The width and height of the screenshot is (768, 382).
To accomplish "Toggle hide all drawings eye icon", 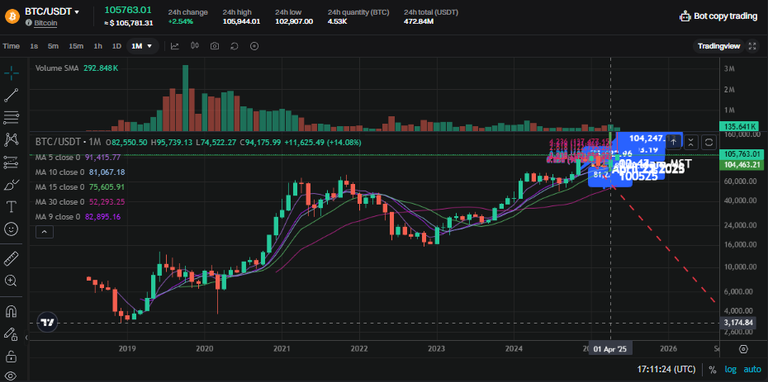I will click(x=11, y=377).
